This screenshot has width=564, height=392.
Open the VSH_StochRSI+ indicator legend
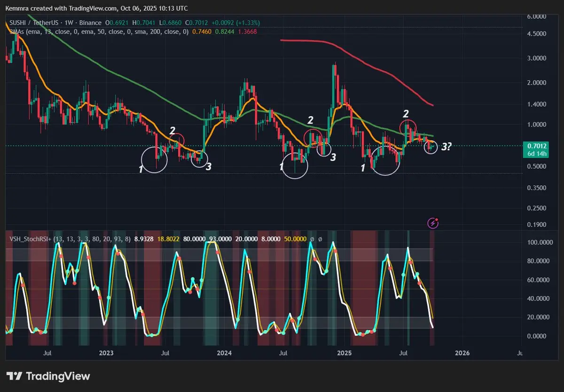click(30, 239)
